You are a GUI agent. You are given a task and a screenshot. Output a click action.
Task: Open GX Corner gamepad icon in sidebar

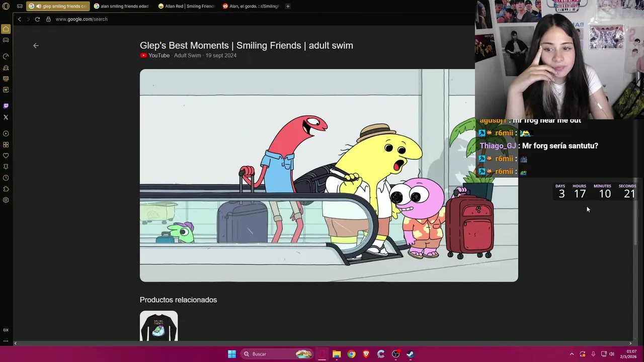click(x=6, y=40)
